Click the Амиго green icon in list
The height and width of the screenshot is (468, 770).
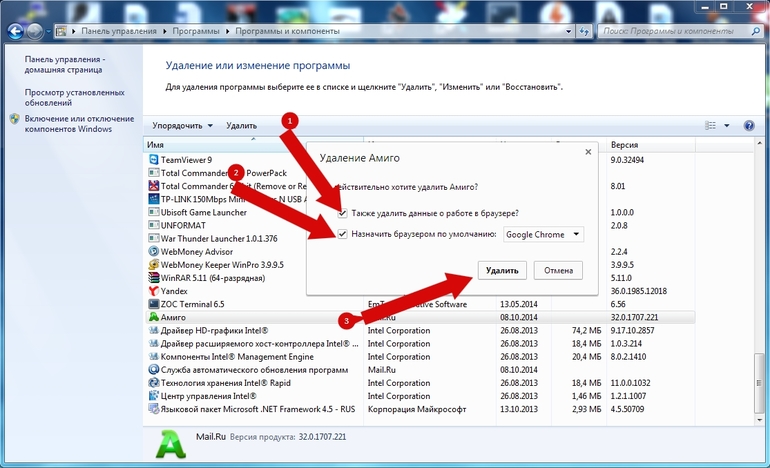[154, 317]
